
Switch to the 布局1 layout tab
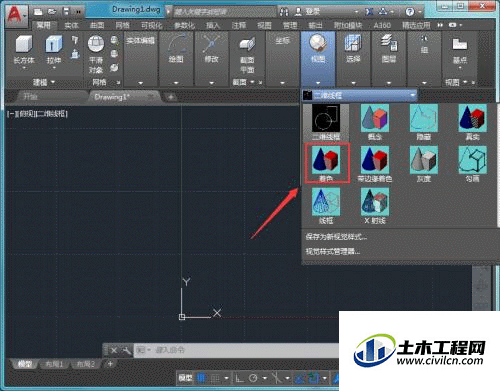54,364
